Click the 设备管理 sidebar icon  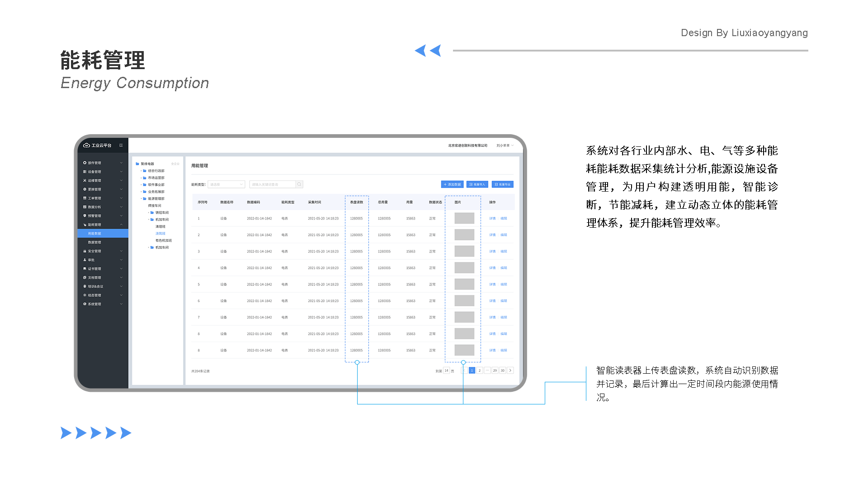[x=85, y=172]
